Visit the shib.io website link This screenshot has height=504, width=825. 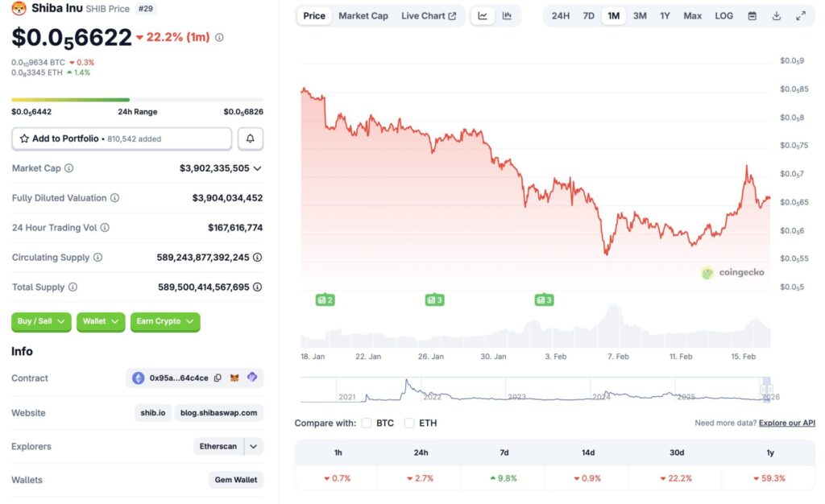click(153, 412)
